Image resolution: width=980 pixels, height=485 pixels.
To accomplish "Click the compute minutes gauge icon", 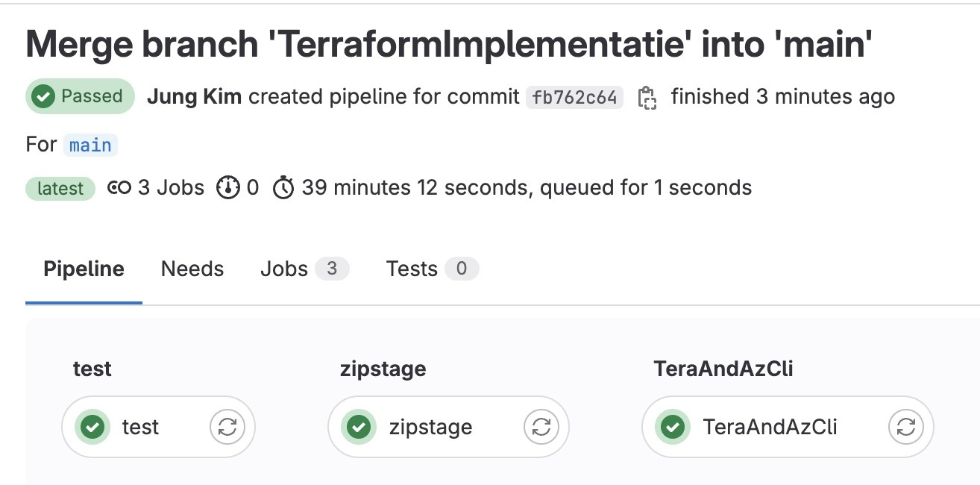I will (227, 188).
